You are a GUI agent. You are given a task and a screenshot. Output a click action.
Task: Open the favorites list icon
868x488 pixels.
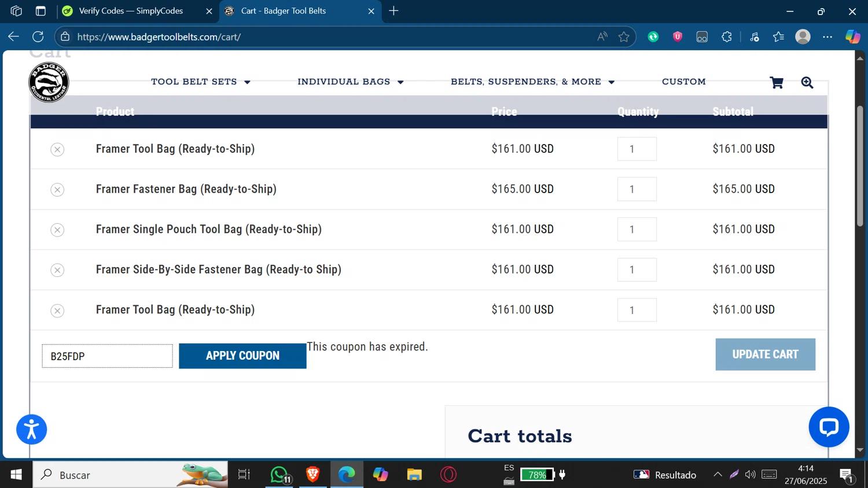(x=779, y=36)
